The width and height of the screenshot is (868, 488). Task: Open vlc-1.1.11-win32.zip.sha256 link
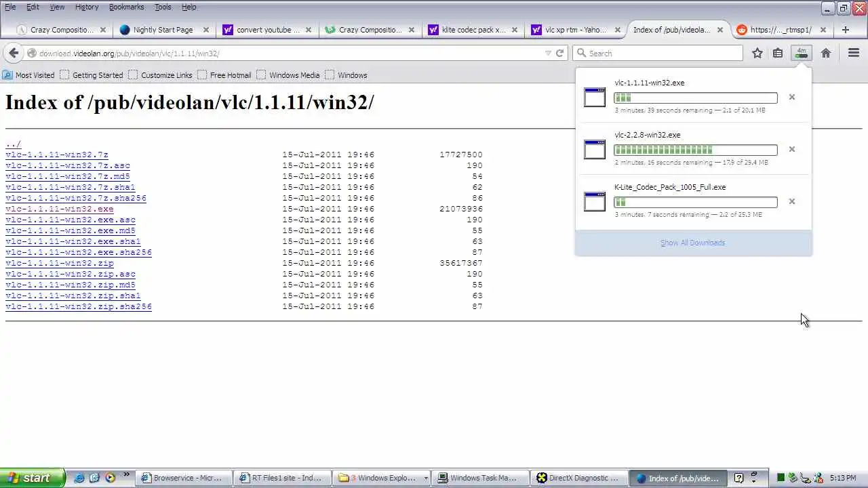point(79,306)
